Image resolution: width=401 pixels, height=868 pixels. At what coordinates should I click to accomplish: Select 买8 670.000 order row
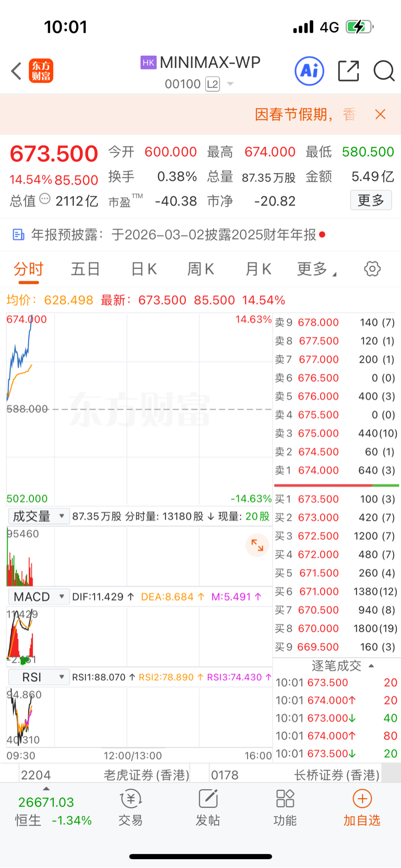(336, 628)
